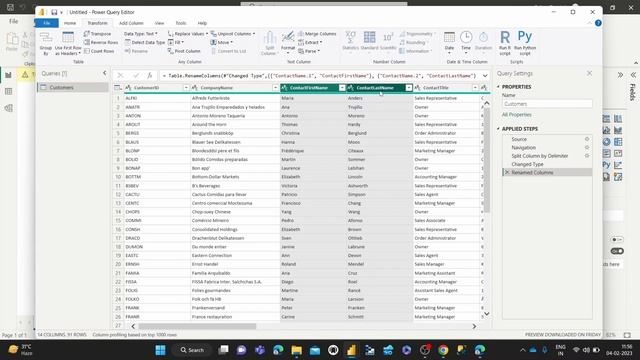
Task: Click the Group By icon
Action: (46, 43)
